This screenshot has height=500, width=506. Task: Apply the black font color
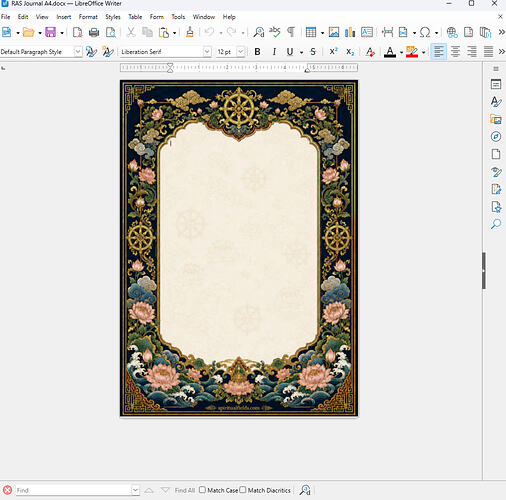pyautogui.click(x=390, y=52)
